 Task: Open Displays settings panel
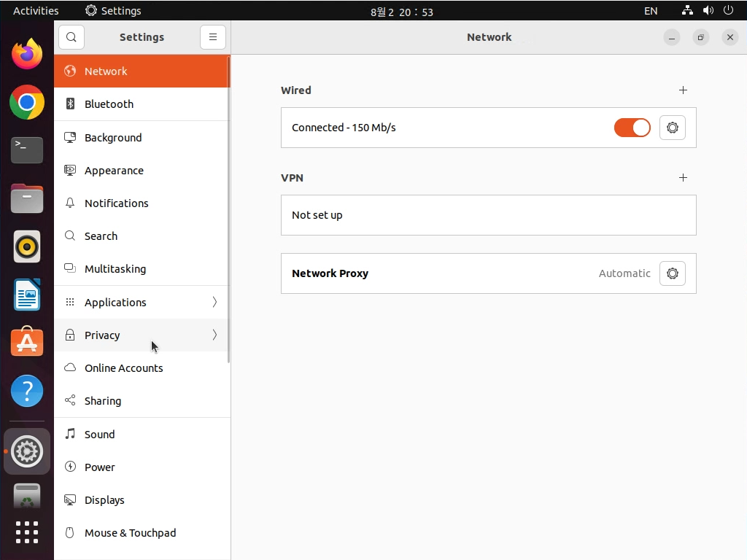[142, 500]
